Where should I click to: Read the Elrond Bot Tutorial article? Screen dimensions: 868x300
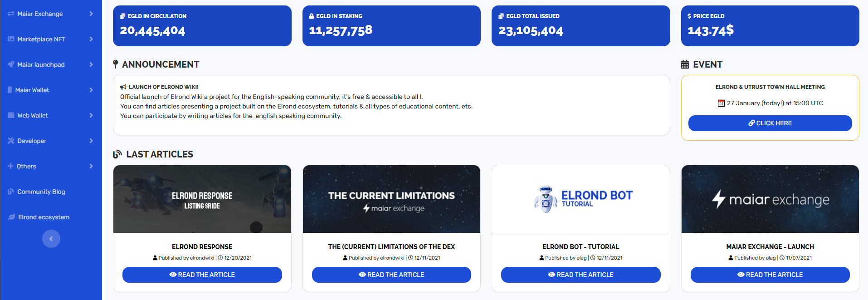click(581, 275)
